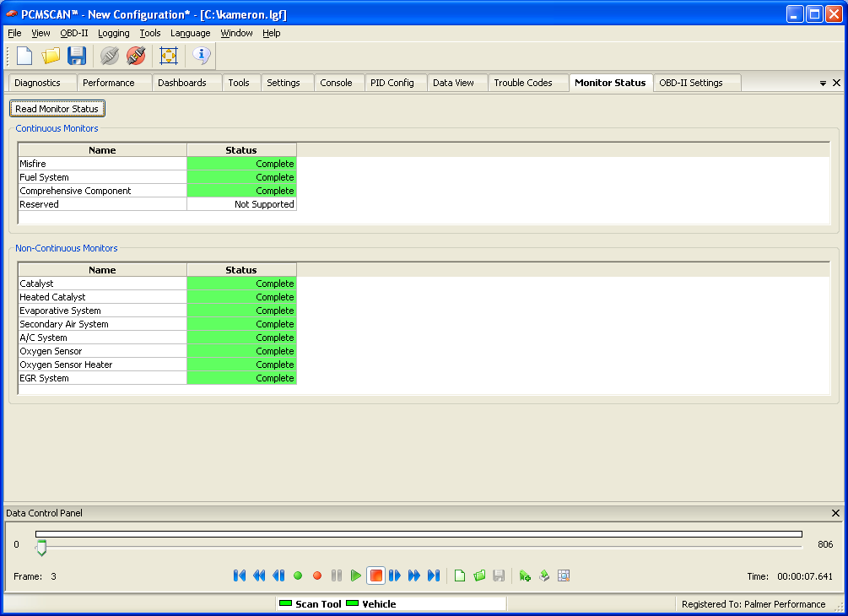
Task: Click the red record circle button
Action: (317, 575)
